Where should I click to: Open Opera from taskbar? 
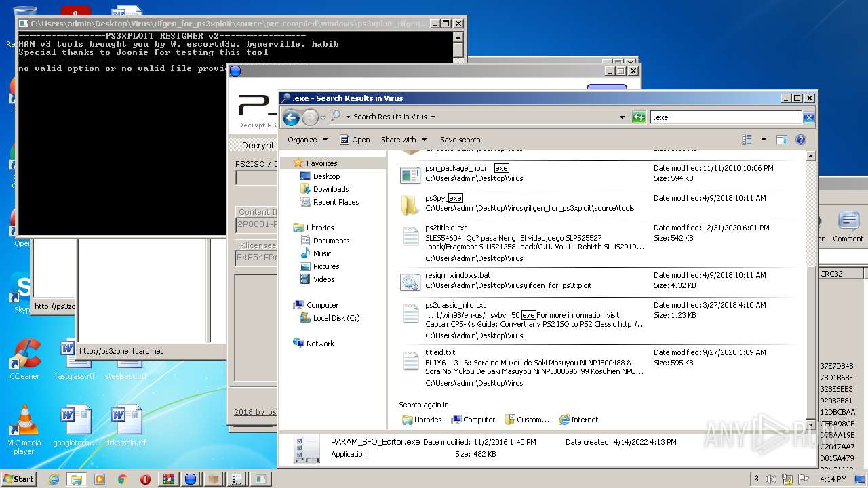click(x=145, y=479)
